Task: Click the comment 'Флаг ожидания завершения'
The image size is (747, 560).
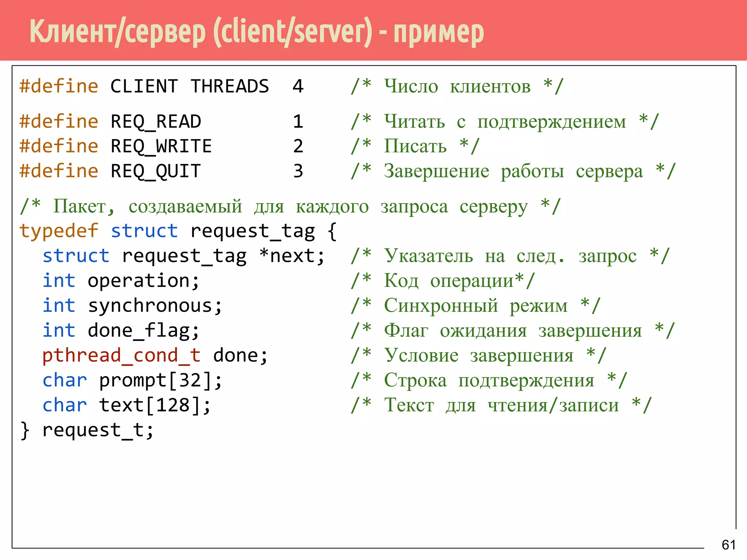Action: point(513,331)
